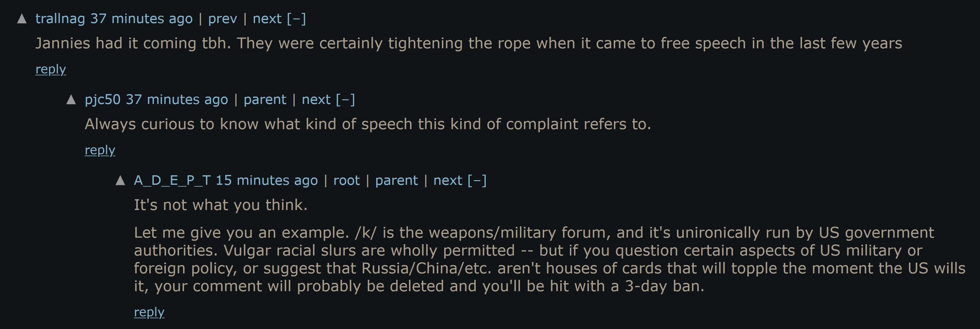Image resolution: width=980 pixels, height=329 pixels.
Task: Upvote pjc50's comment
Action: pos(71,100)
